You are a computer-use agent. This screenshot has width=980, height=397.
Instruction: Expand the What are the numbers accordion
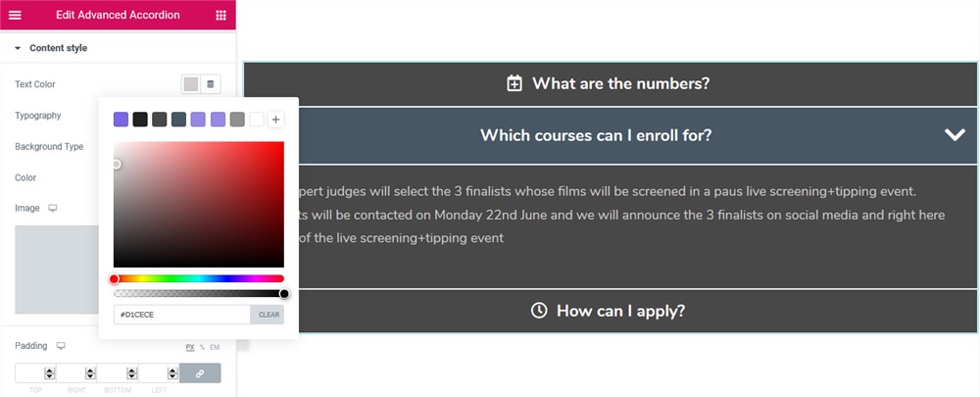click(610, 83)
